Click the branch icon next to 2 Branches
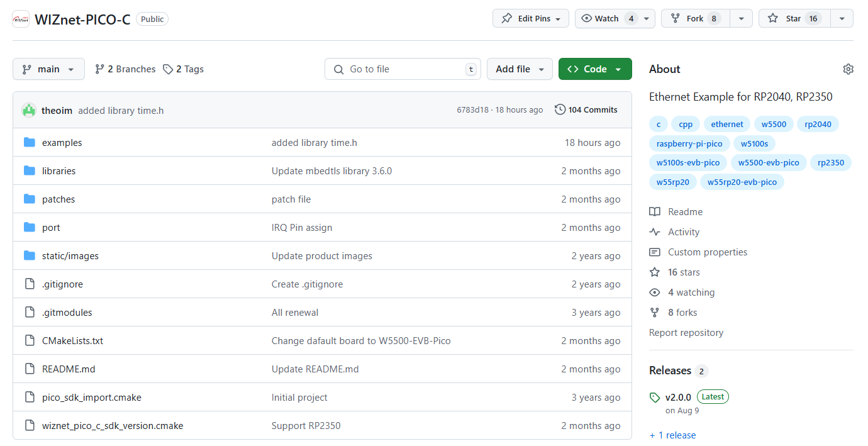 99,69
